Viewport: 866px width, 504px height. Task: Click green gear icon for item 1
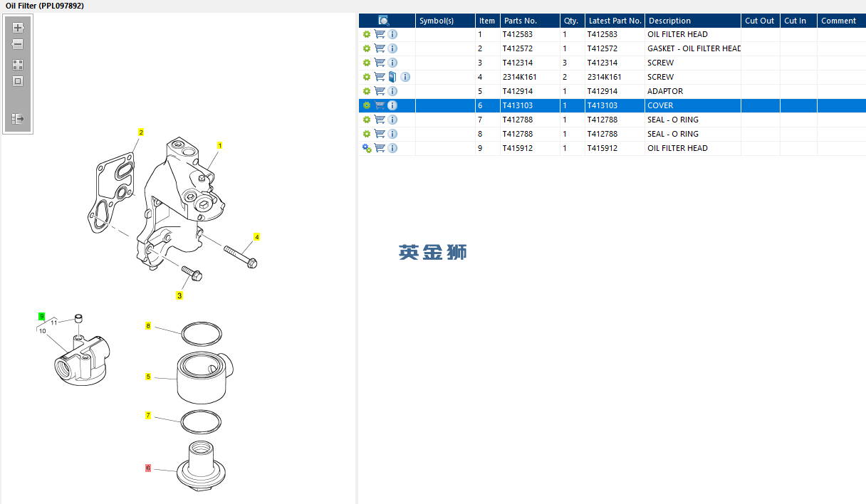[x=367, y=34]
